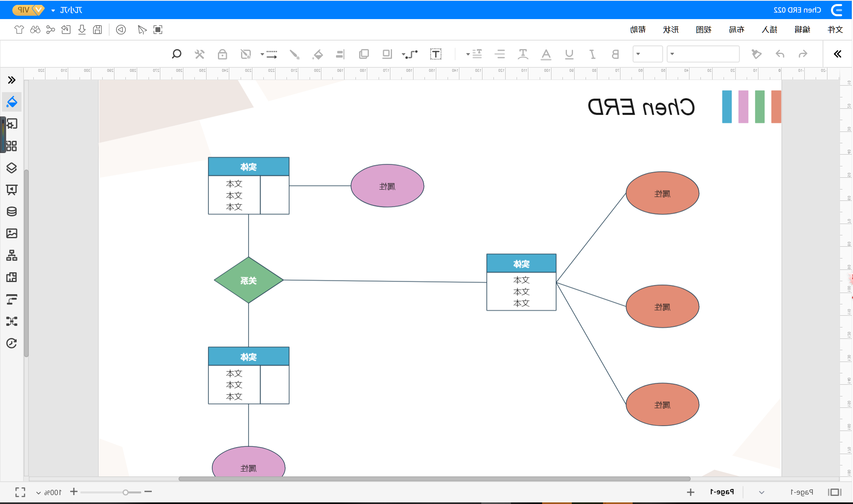
Task: Toggle bold formatting
Action: click(x=615, y=54)
